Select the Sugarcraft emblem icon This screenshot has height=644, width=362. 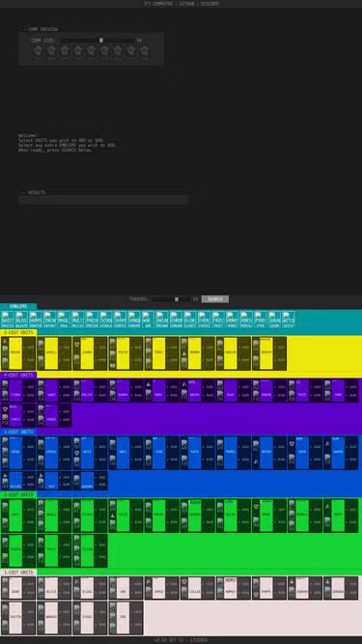coord(274,320)
